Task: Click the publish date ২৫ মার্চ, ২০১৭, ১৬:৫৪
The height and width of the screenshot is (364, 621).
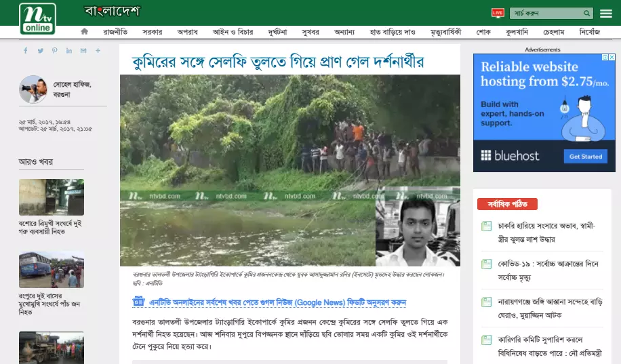Action: pyautogui.click(x=44, y=122)
